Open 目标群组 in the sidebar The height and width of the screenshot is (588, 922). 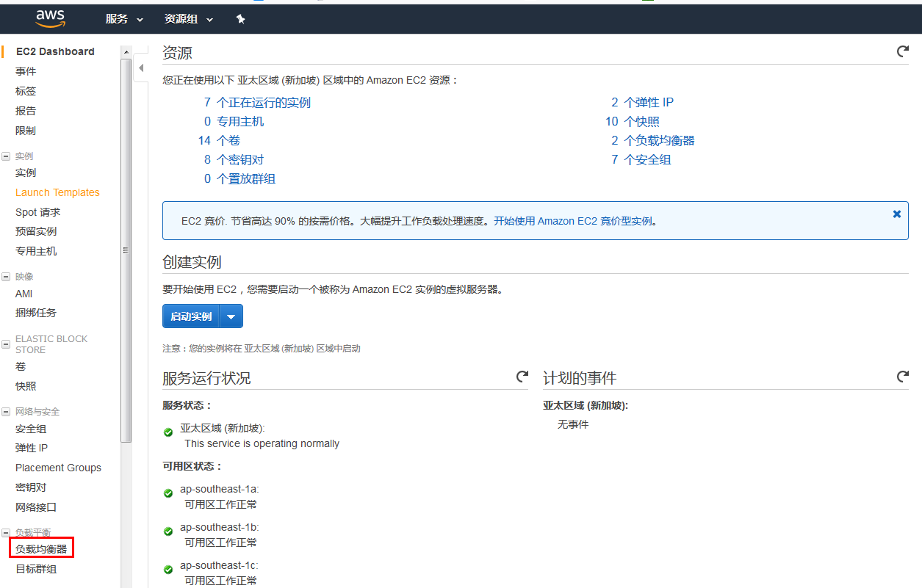tap(36, 569)
